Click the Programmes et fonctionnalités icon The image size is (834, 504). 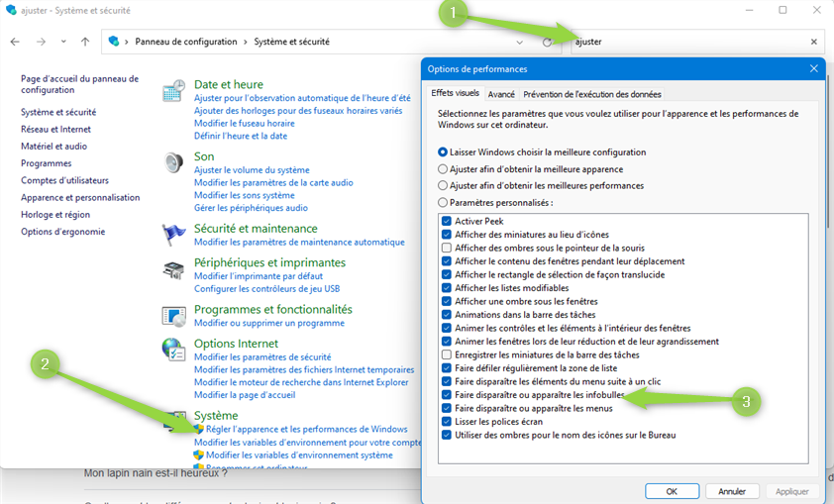point(174,316)
